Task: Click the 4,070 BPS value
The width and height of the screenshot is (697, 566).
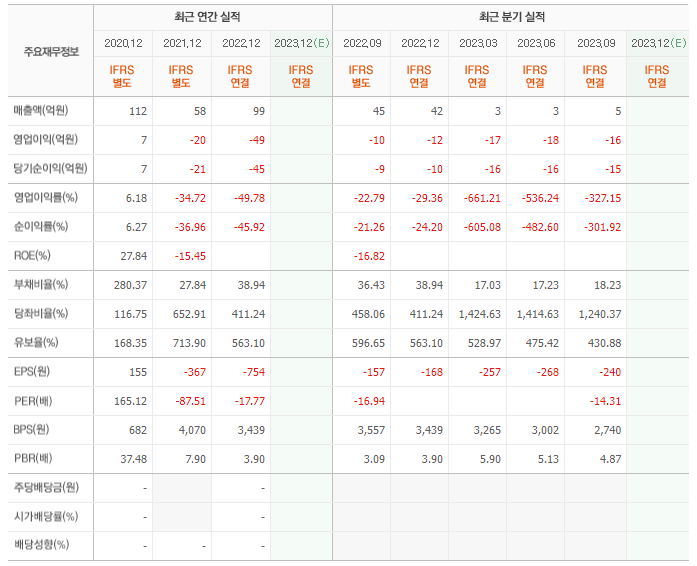Action: click(x=192, y=430)
